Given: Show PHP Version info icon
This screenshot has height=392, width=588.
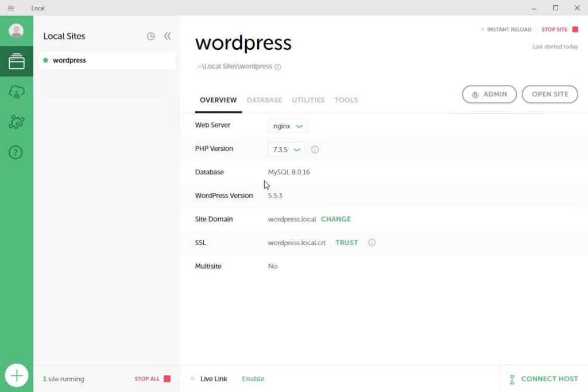Looking at the screenshot, I should (315, 150).
